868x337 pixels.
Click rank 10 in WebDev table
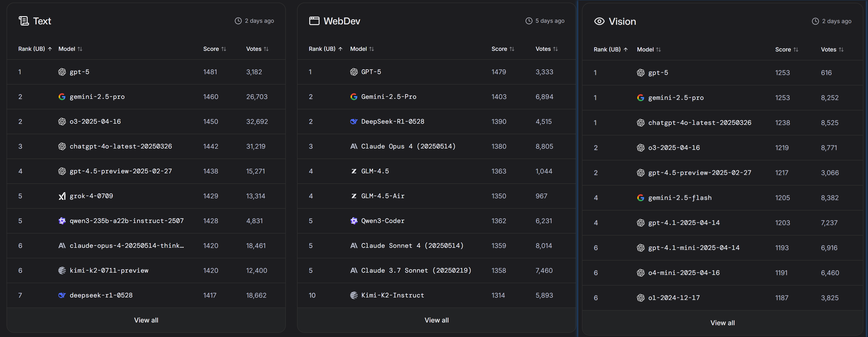point(312,295)
